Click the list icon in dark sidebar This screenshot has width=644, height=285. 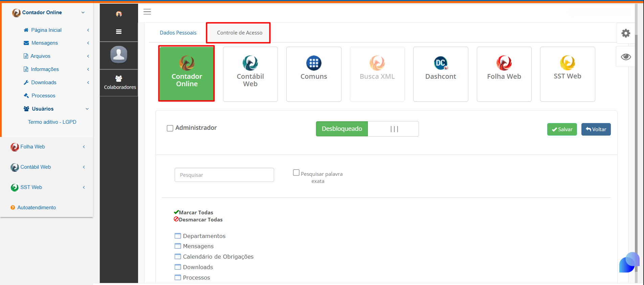click(119, 32)
